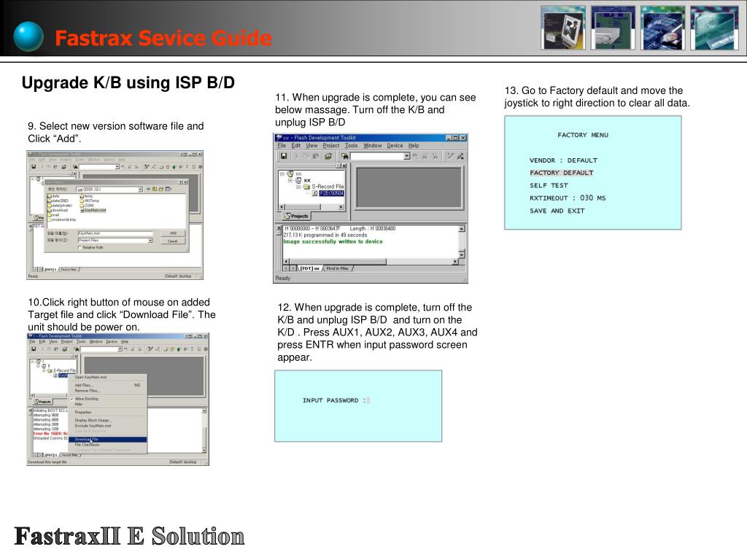Click the temp folder in step 9 file list
Screen dimensions: 747x560
87,196
